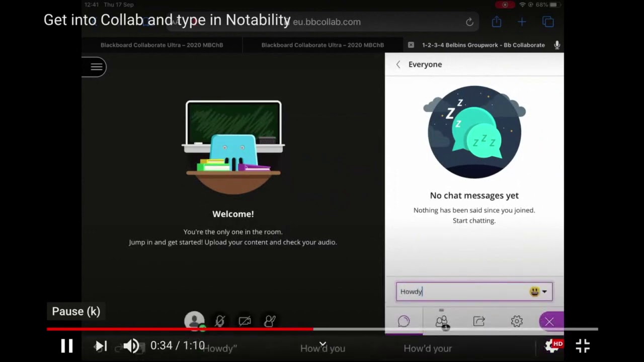
Task: Open the Attendees panel icon
Action: 442,321
